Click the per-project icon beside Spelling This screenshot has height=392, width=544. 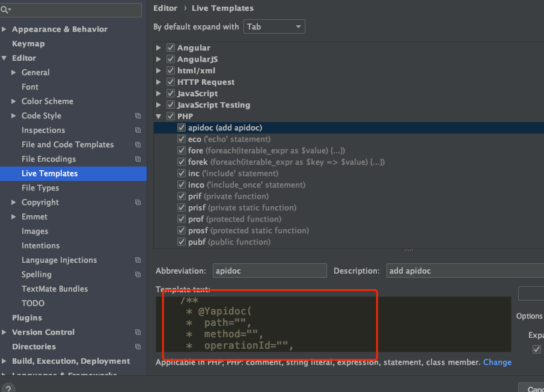(138, 274)
